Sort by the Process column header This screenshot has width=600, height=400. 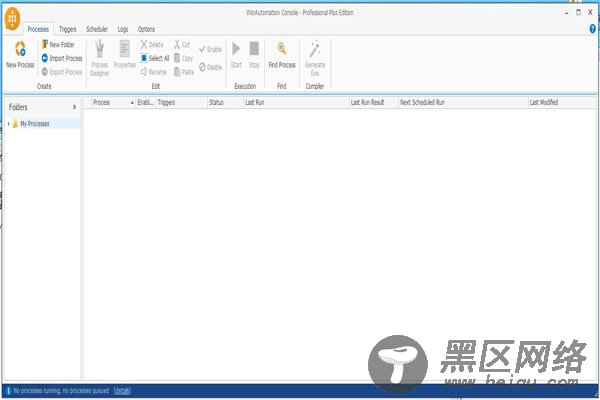click(114, 102)
